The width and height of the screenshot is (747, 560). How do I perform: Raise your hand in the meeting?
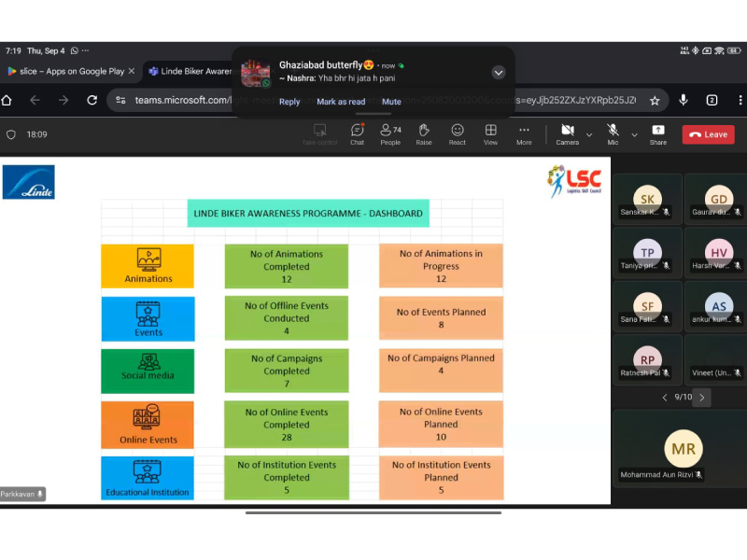[x=424, y=133]
